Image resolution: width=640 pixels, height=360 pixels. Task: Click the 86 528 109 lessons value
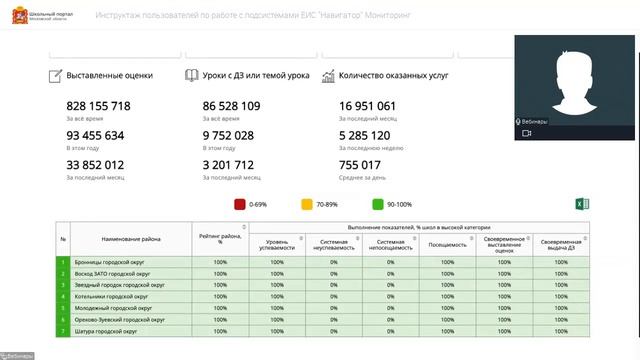[231, 106]
